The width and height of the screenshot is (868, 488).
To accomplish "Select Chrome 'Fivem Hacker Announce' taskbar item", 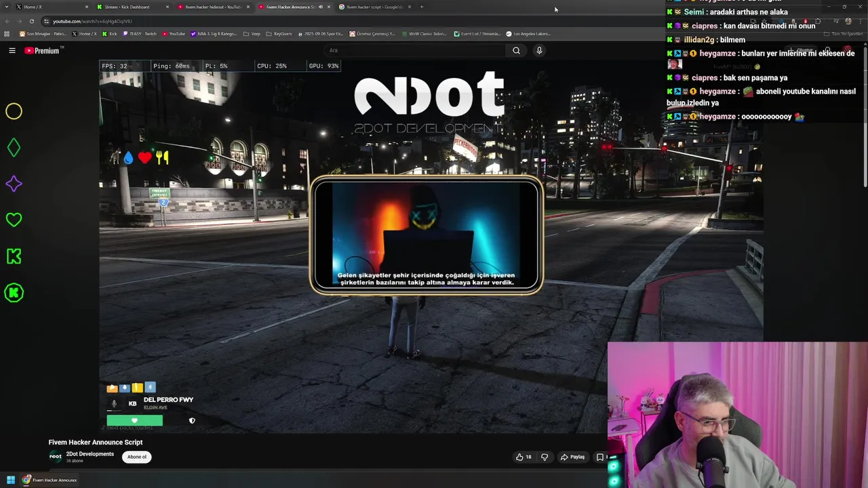I will point(49,480).
